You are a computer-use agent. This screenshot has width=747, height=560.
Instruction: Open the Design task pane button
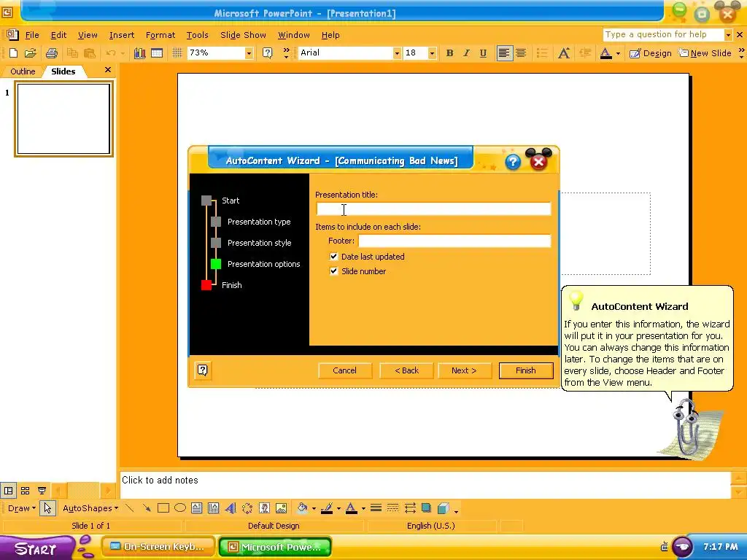(650, 53)
